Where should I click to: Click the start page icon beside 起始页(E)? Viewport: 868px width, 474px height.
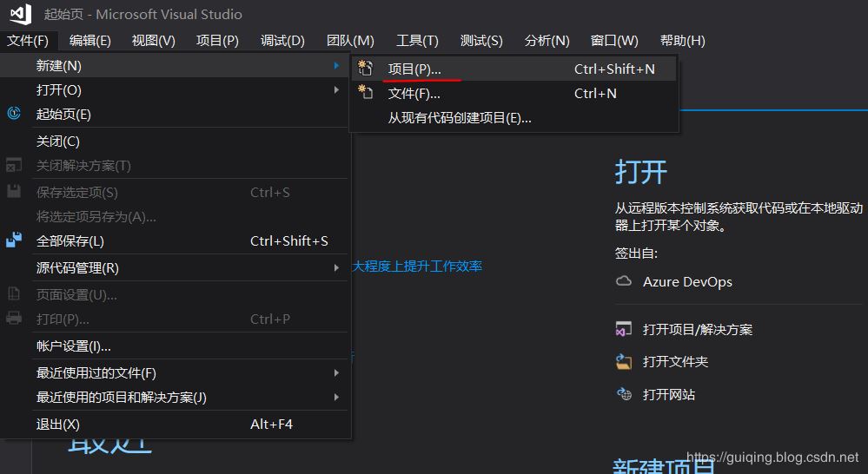point(14,114)
